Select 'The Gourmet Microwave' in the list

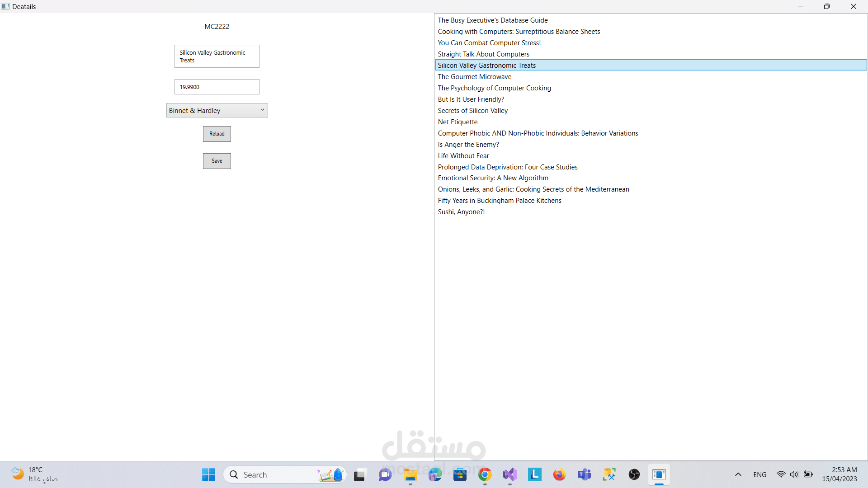point(474,77)
